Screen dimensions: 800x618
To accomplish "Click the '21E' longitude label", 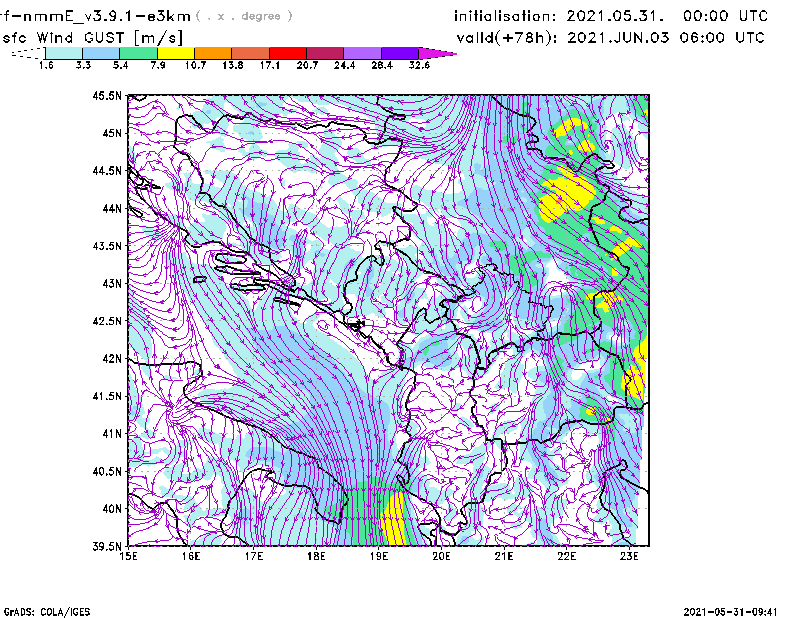I will (x=504, y=556).
